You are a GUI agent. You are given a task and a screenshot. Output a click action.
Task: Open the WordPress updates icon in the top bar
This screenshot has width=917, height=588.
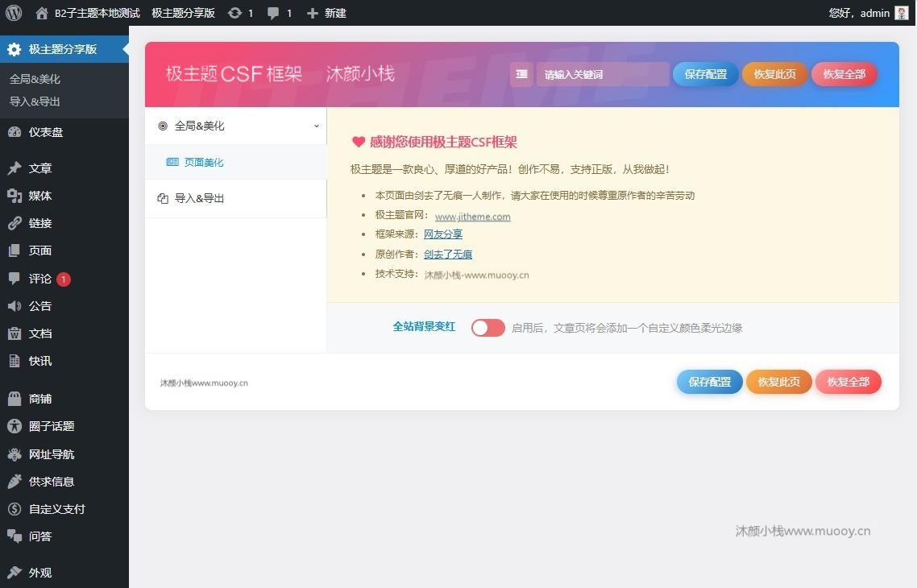[233, 13]
